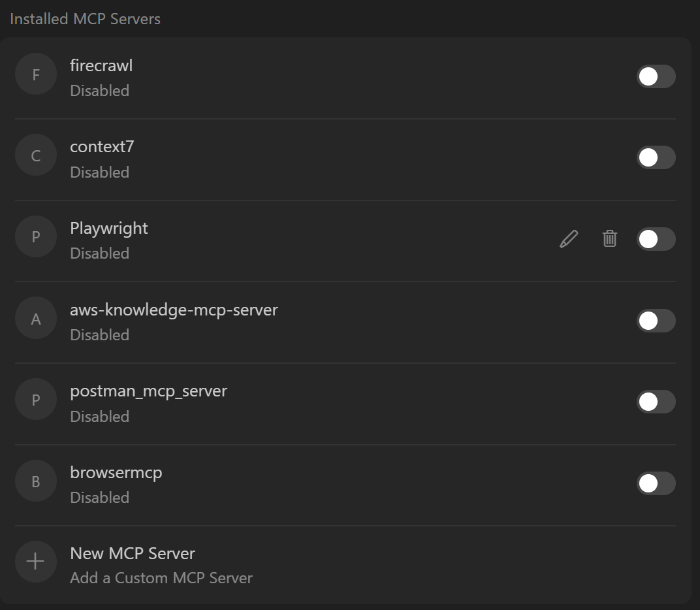The height and width of the screenshot is (610, 700).
Task: Select the context7 server name
Action: coord(102,147)
